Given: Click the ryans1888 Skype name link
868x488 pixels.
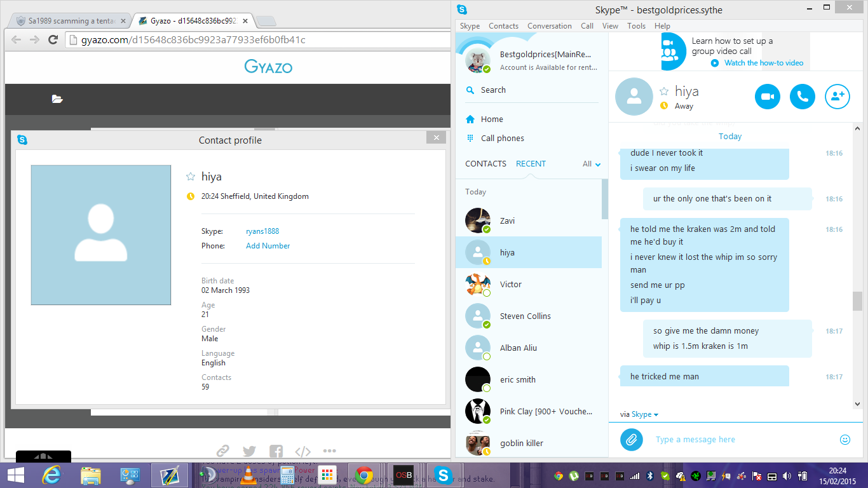Looking at the screenshot, I should pyautogui.click(x=262, y=231).
